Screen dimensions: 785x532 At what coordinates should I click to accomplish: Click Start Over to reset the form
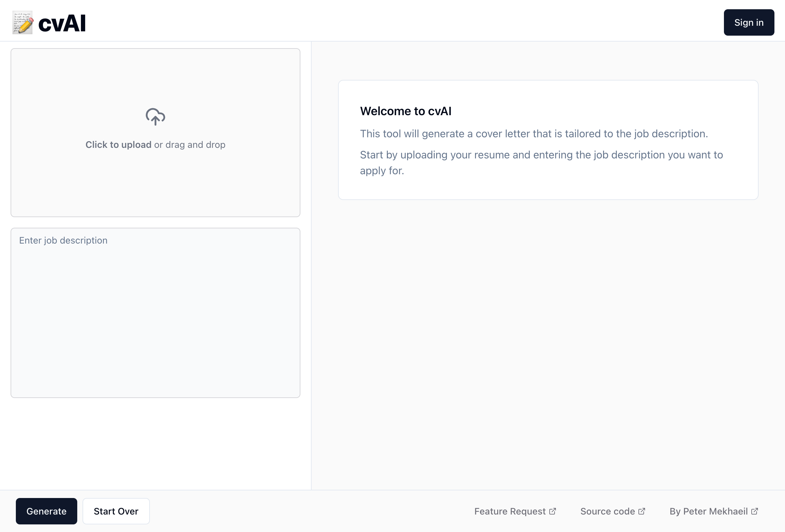pyautogui.click(x=116, y=511)
